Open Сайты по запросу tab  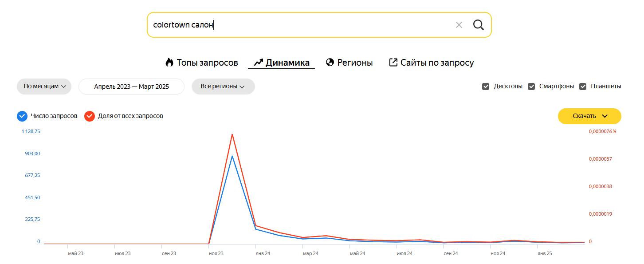pos(437,63)
